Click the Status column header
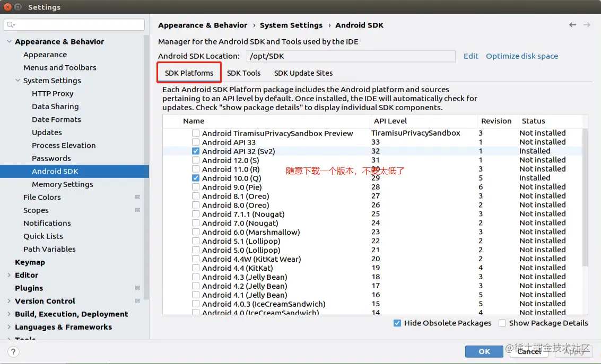 (x=550, y=121)
